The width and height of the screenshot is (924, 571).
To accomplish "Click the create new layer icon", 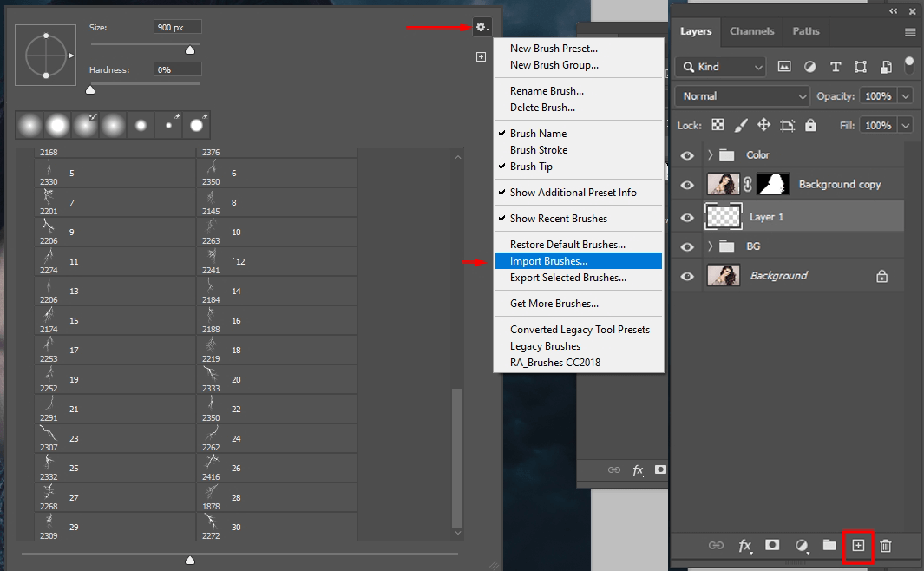I will click(x=858, y=546).
